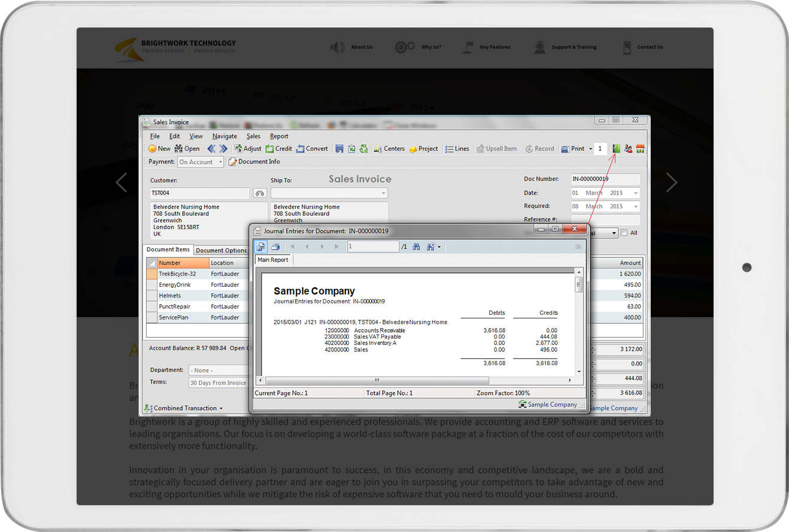
Task: Click the blue Save disk icon
Action: [x=339, y=149]
